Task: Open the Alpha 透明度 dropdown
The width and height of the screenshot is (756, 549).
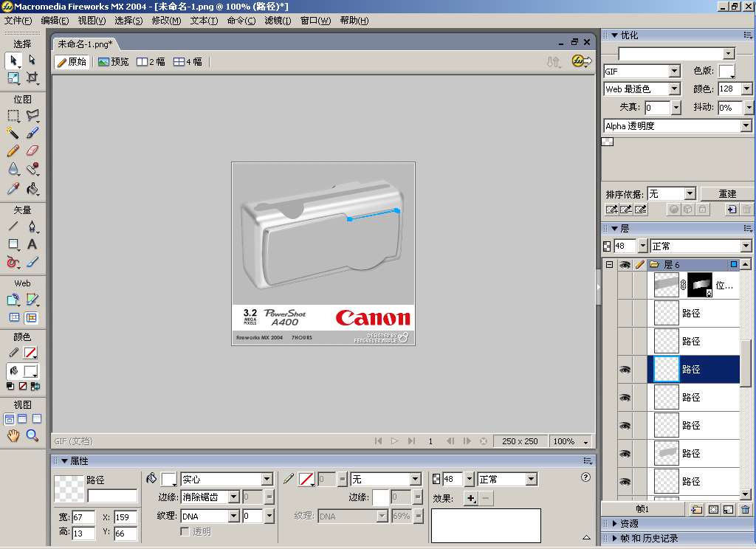Action: click(x=746, y=125)
